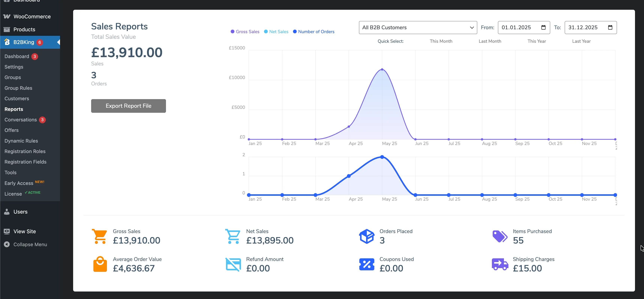This screenshot has height=299, width=644.
Task: Click the Export Report File button
Action: pos(128,106)
